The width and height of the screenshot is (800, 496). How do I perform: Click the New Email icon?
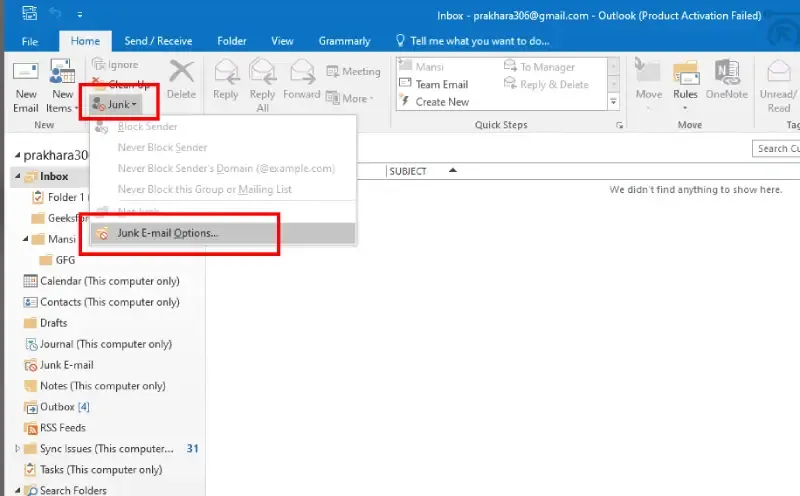(x=26, y=72)
